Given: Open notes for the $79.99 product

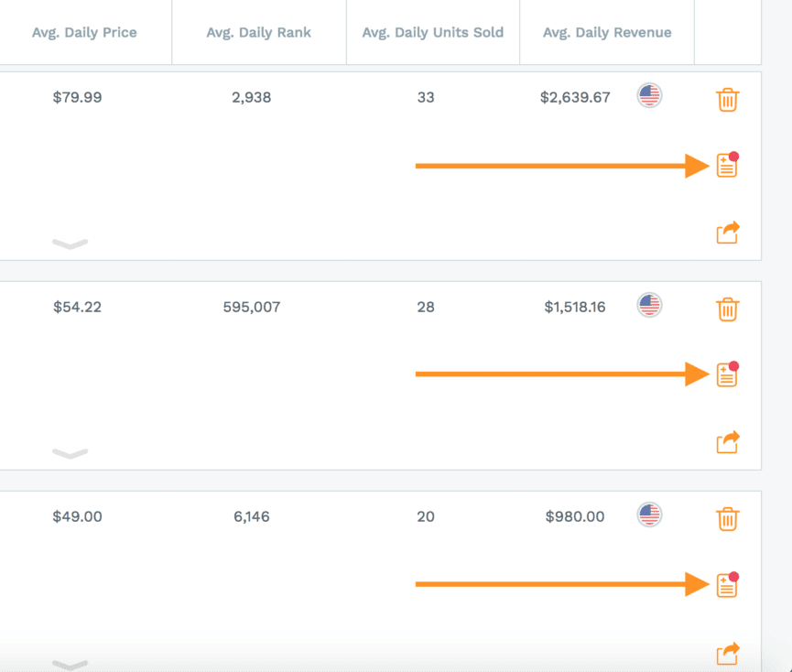Looking at the screenshot, I should coord(727,166).
